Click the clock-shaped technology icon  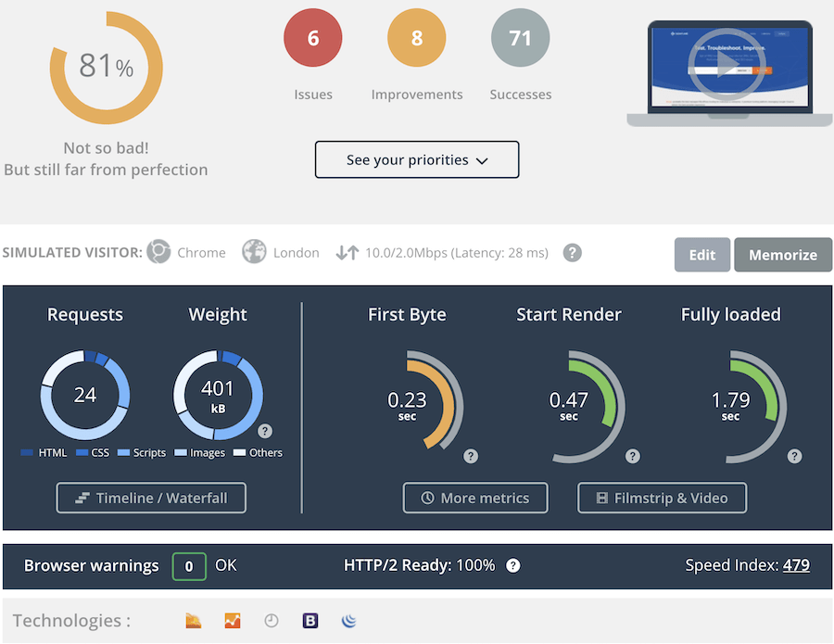point(271,621)
